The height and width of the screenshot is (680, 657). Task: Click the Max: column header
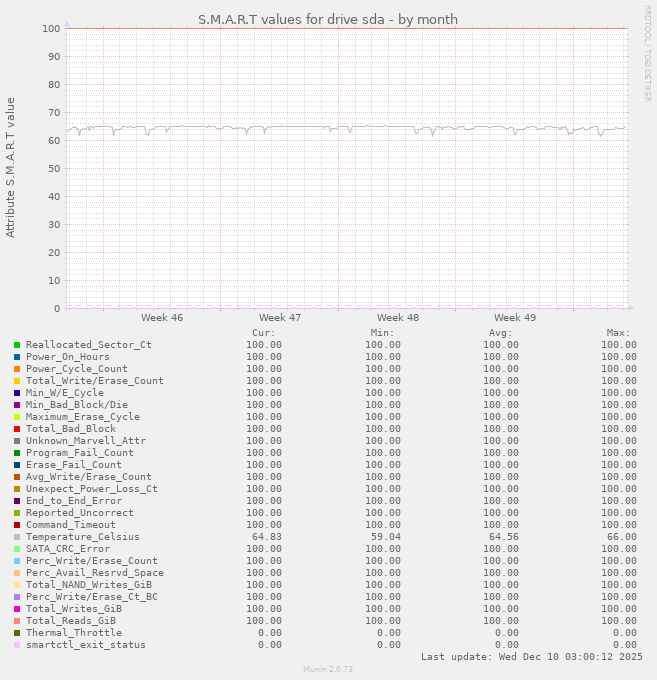[x=618, y=333]
